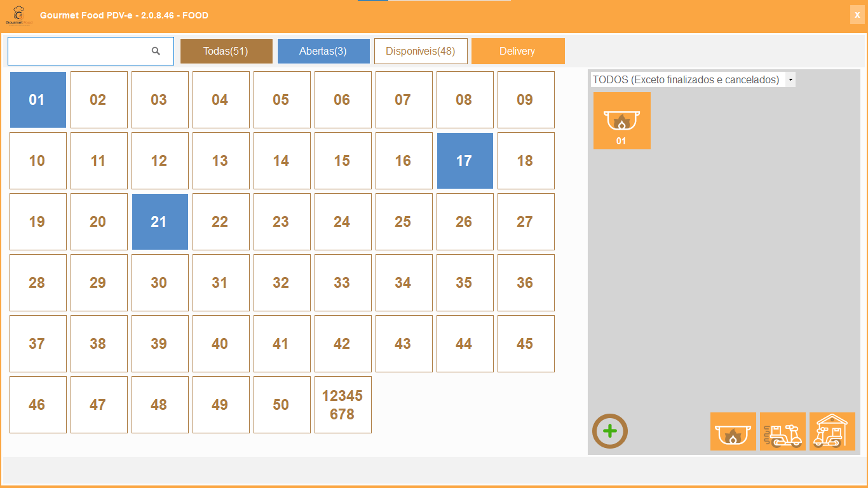This screenshot has height=488, width=868.
Task: Click the green plus add order button
Action: (x=610, y=431)
